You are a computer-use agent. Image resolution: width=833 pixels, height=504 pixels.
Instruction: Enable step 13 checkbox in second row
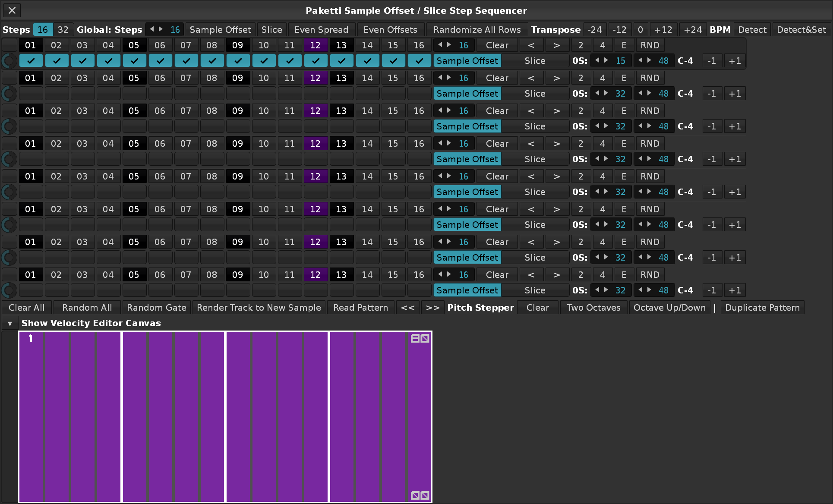[x=341, y=94]
